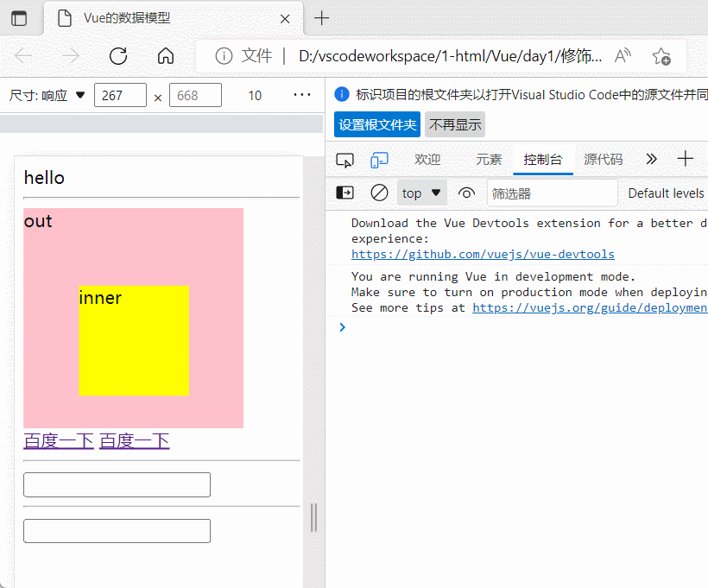Open the 响应 device size dropdown
Viewport: 708px width, 588px height.
click(x=60, y=95)
